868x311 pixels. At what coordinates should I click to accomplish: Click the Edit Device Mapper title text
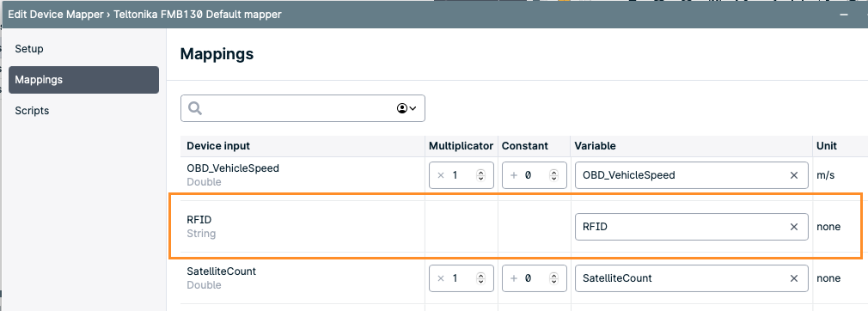click(x=144, y=15)
